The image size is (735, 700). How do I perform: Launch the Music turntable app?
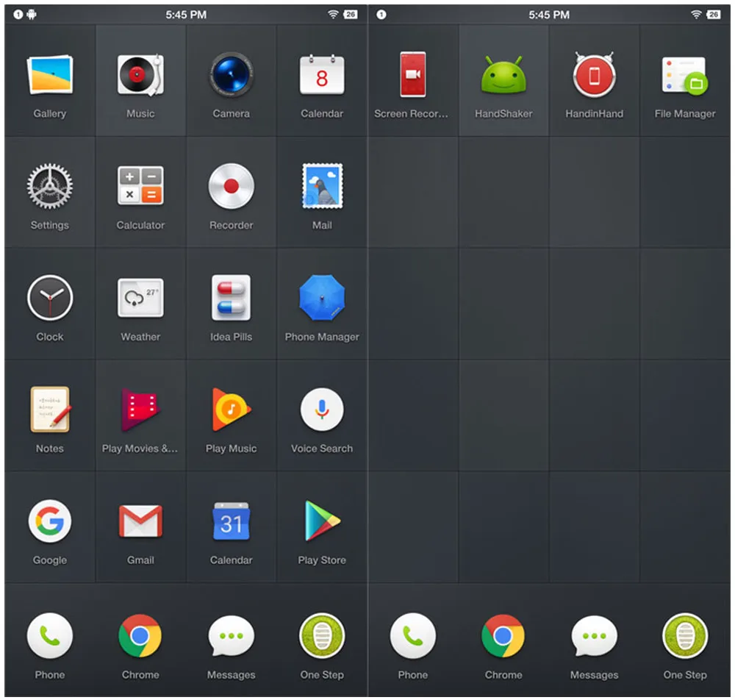point(140,75)
